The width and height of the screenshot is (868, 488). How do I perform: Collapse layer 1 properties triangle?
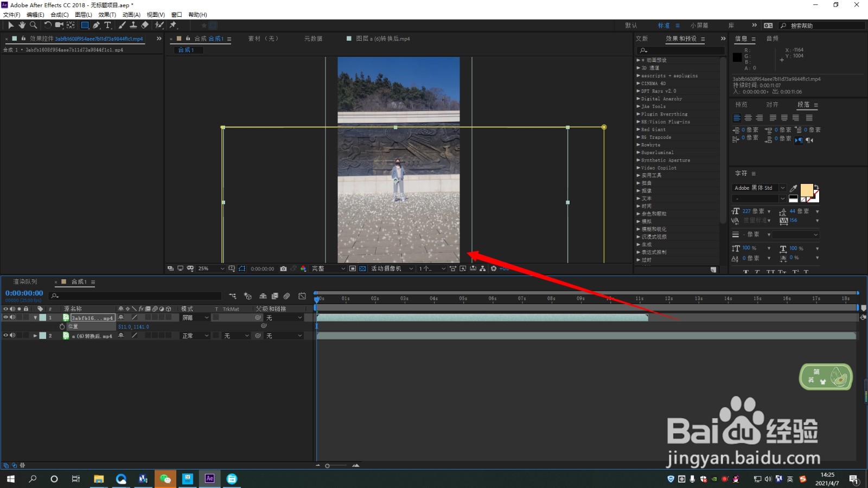point(35,318)
